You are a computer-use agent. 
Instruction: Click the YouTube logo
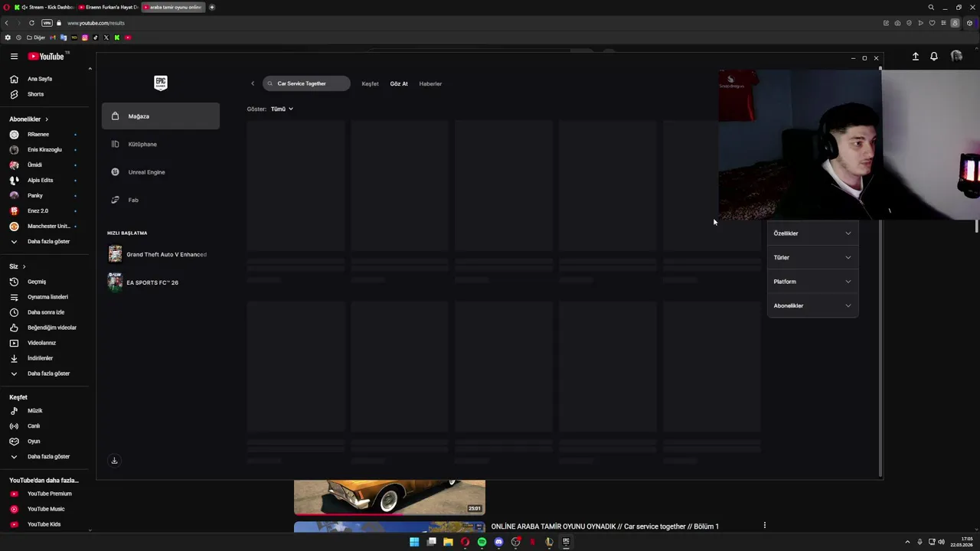[x=47, y=57]
